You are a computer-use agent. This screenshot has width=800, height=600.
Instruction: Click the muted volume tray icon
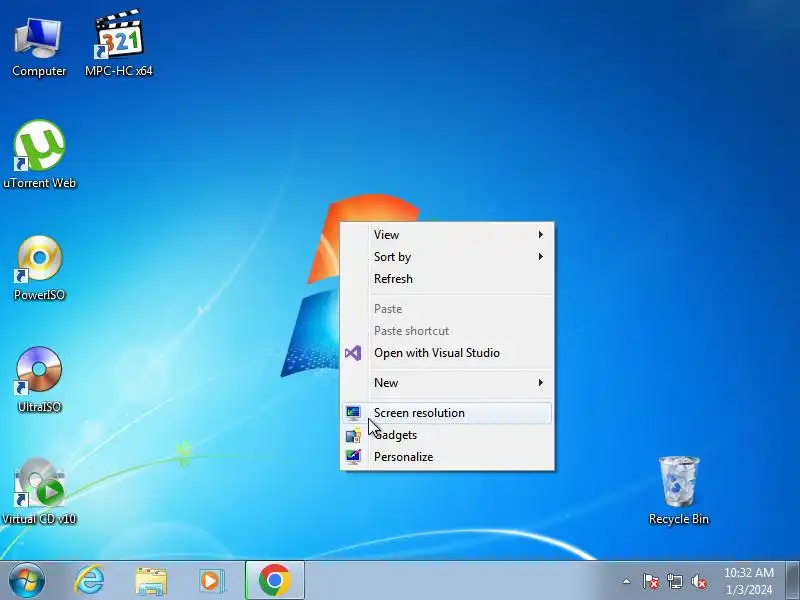[699, 581]
